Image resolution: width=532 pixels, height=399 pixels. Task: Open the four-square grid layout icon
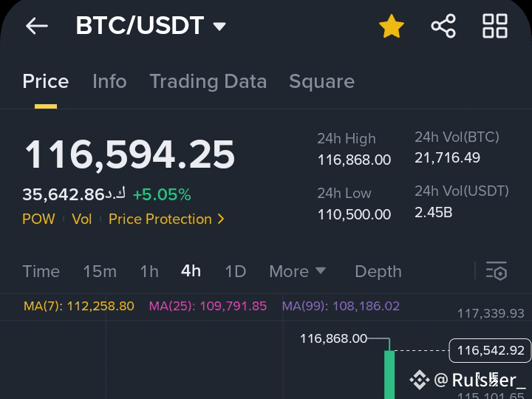tap(495, 26)
